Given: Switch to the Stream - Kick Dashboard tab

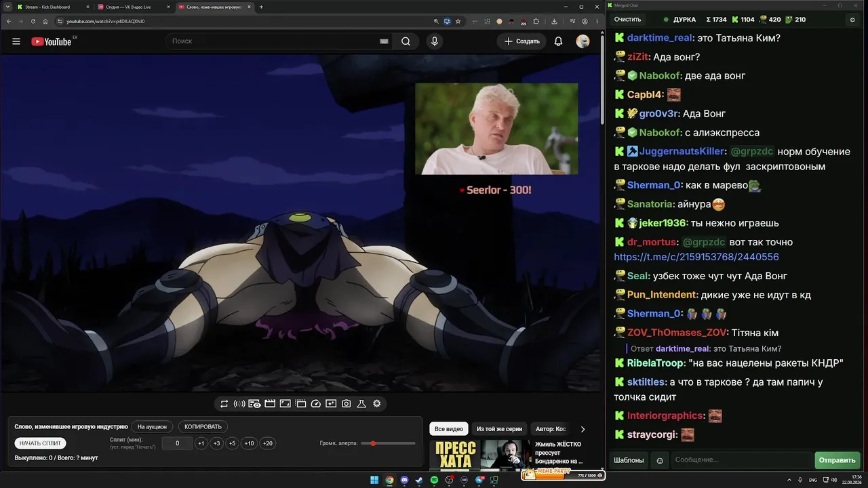Looking at the screenshot, I should point(53,7).
